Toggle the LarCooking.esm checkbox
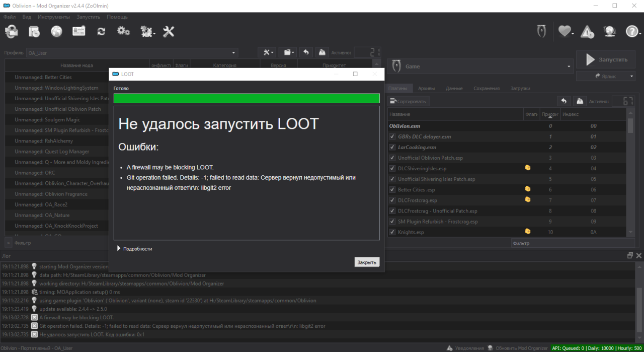 [392, 148]
